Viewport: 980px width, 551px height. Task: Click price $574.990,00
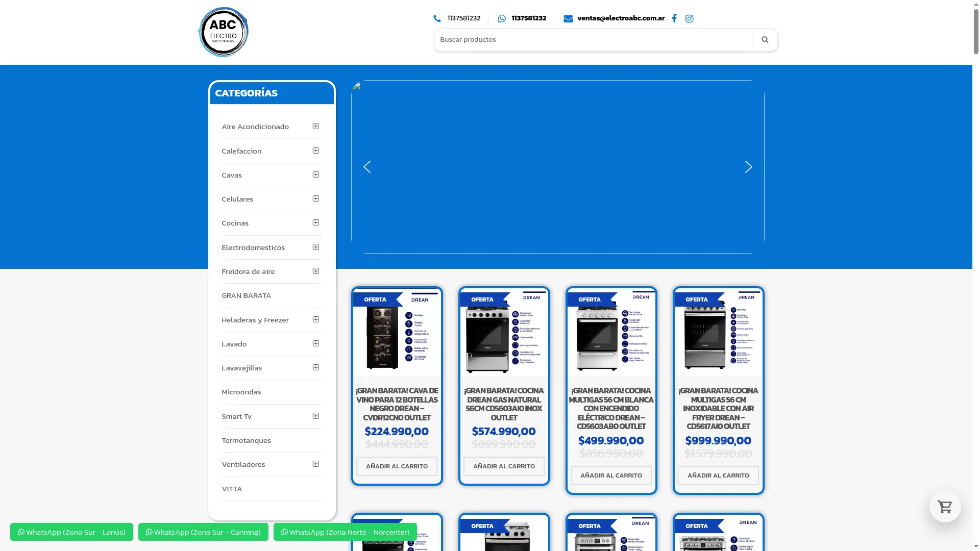(504, 432)
